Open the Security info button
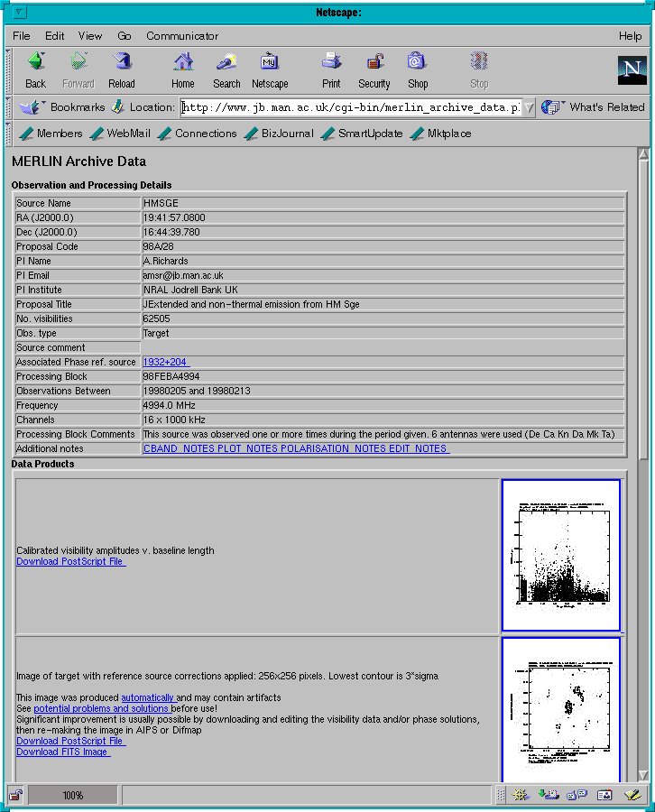 pos(374,69)
